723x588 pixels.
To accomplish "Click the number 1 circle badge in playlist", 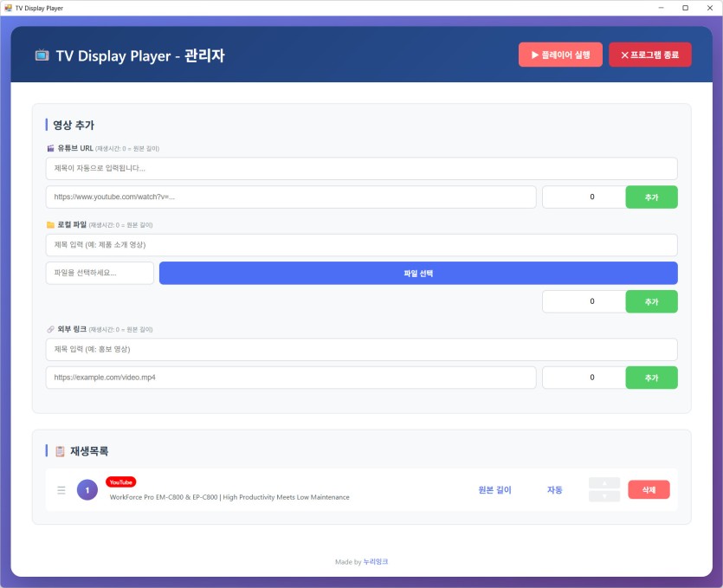I will point(87,490).
